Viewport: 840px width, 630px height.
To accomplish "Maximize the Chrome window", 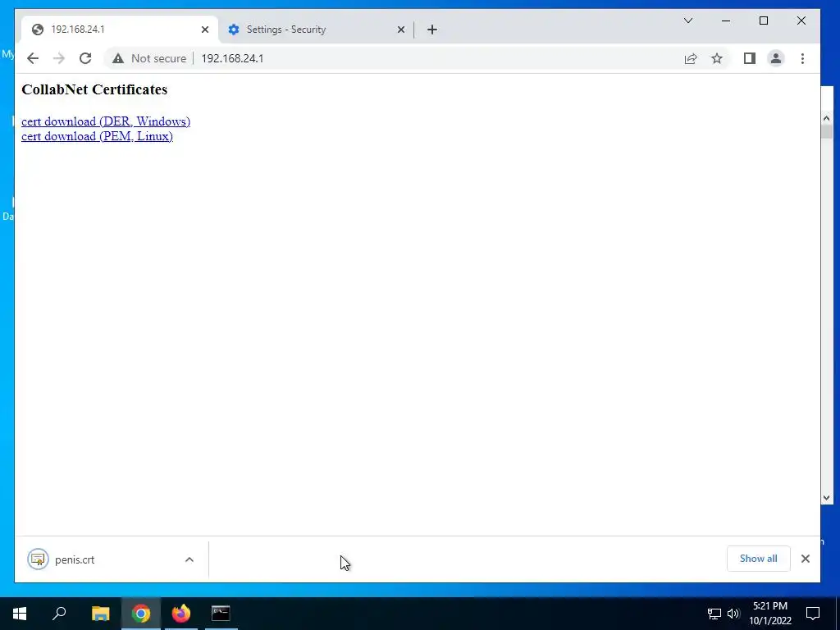I will 764,21.
